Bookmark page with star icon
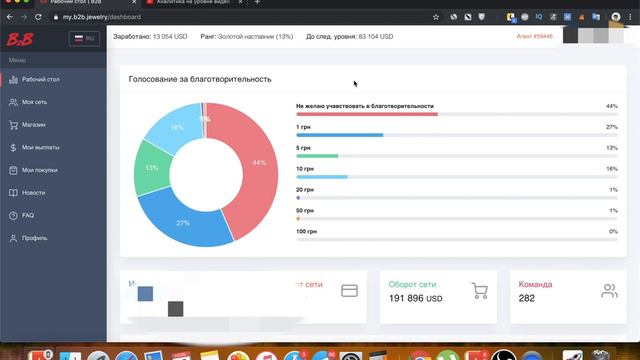The image size is (640, 360). click(436, 17)
